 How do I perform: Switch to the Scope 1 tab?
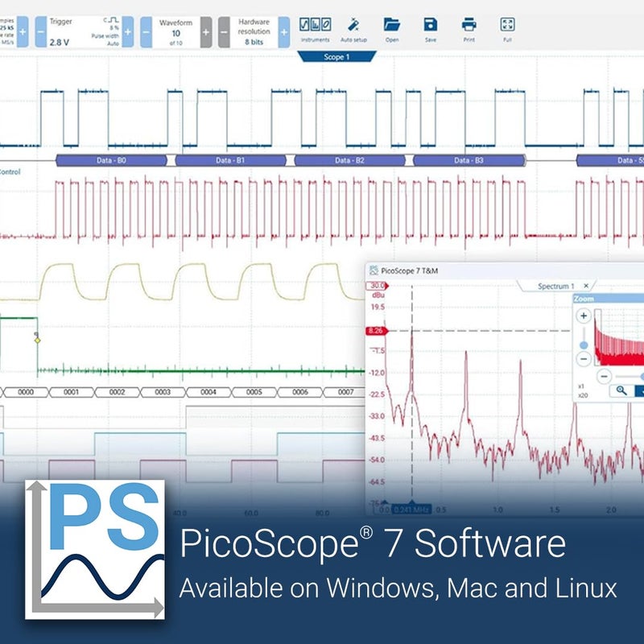[x=336, y=56]
